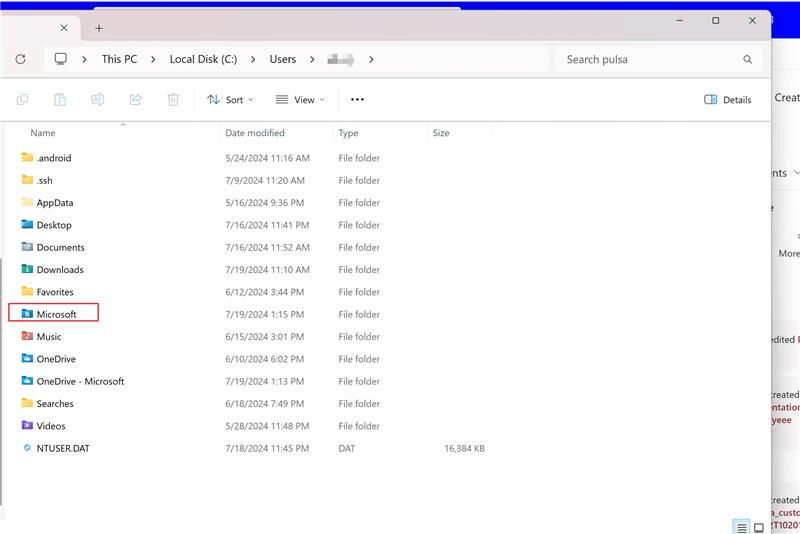Click the Delete trash icon
This screenshot has height=534, width=800.
tap(173, 99)
